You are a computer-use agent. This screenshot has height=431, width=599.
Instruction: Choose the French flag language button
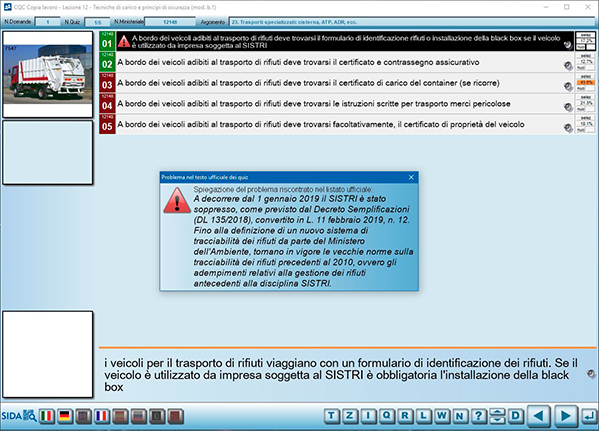[102, 416]
